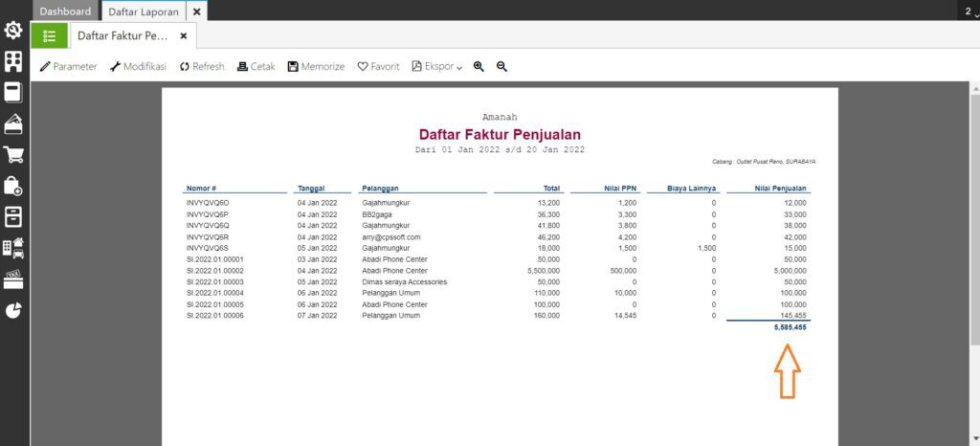Click the wallet icon in sidebar
This screenshot has height=446, width=980.
pos(13,124)
